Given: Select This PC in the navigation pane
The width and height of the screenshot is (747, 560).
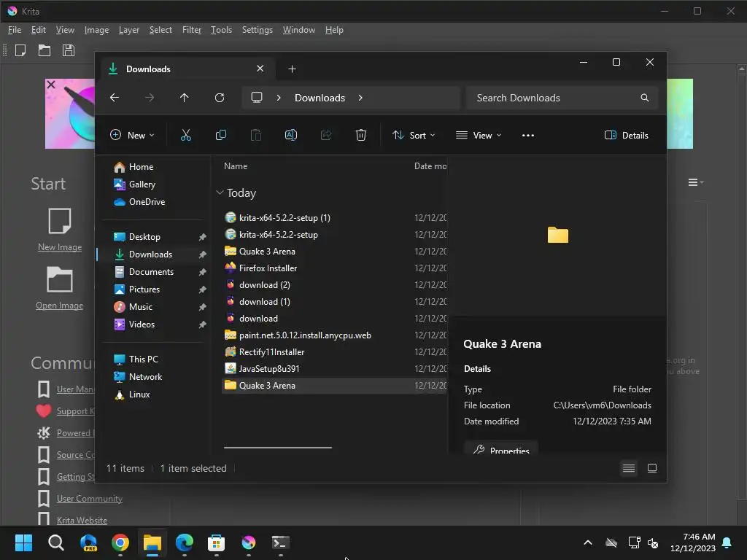Looking at the screenshot, I should click(x=144, y=359).
